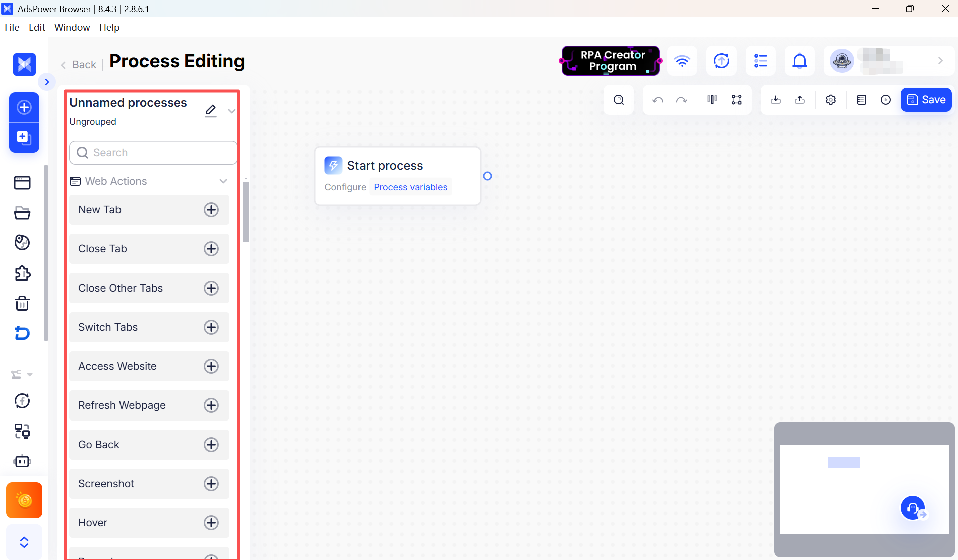Screen dimensions: 958x560
Task: Click the trash icon in left sidebar
Action: (x=22, y=303)
